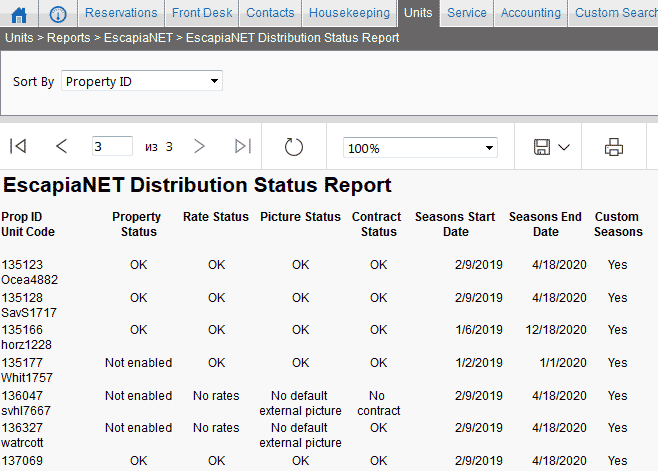Click EscapiaNET Distribution Status Report breadcrumb
Viewport: 658px width, 471px height.
click(292, 38)
